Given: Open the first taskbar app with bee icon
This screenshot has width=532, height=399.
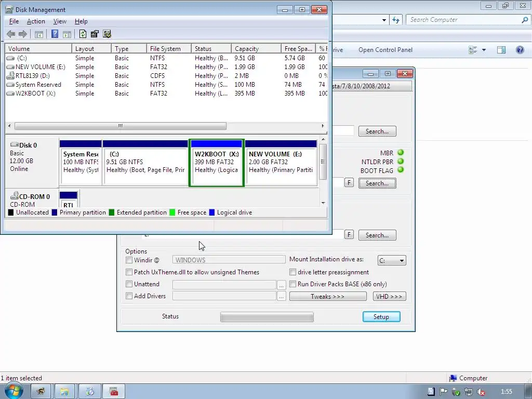Looking at the screenshot, I should point(41,392).
